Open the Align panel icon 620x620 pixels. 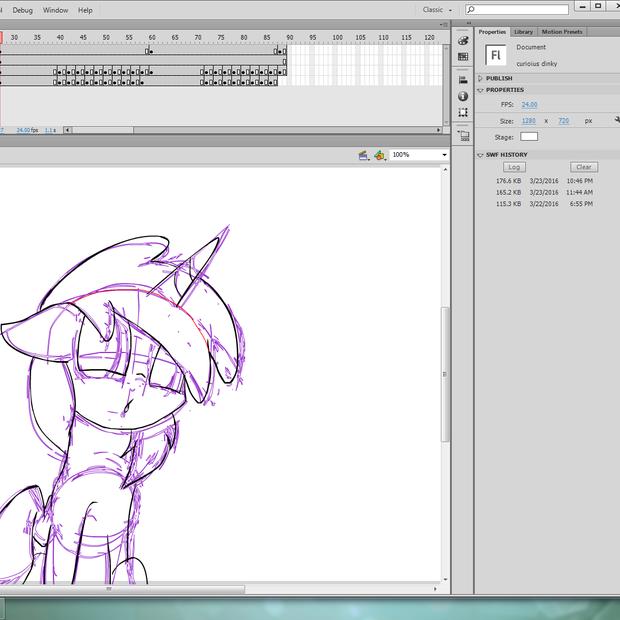pyautogui.click(x=463, y=80)
